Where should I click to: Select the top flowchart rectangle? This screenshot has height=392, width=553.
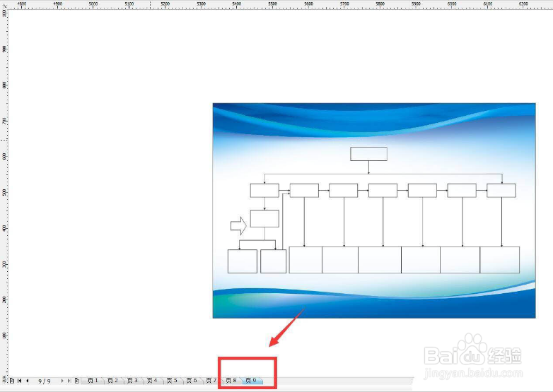(368, 154)
